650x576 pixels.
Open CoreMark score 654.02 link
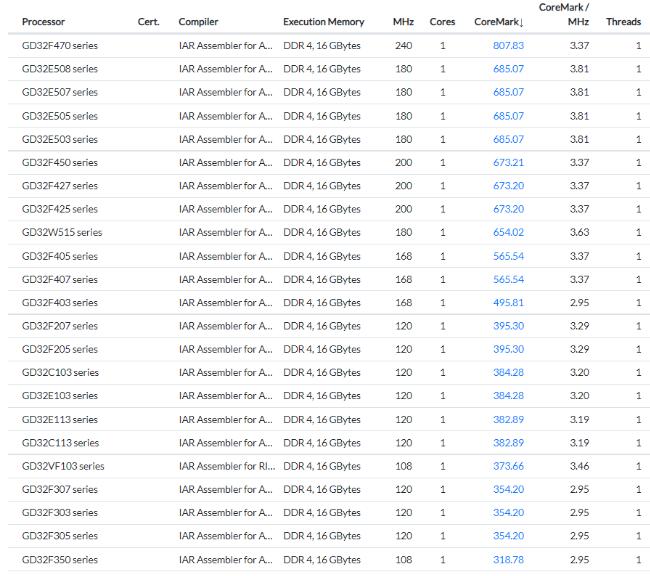click(508, 232)
